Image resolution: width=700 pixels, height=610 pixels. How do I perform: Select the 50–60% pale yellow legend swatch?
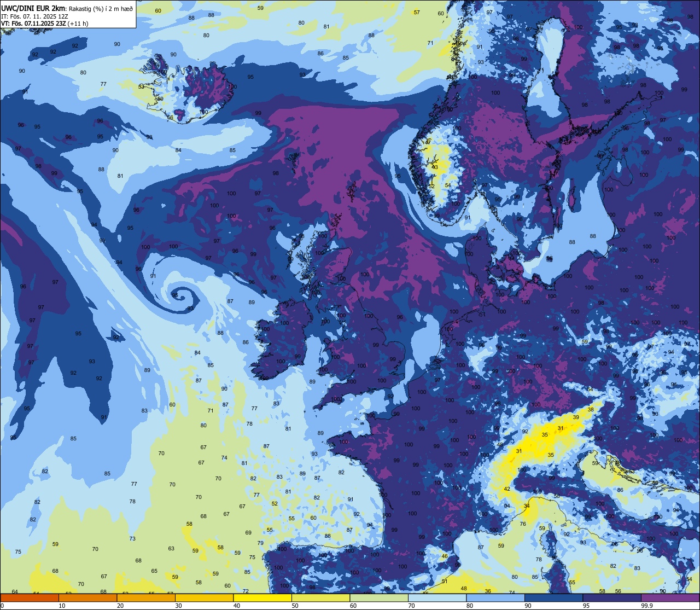(x=320, y=598)
